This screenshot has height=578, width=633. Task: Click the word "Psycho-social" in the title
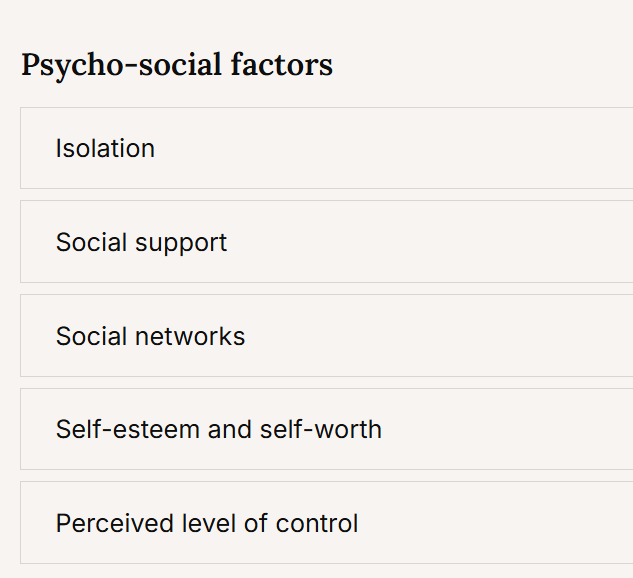pos(121,66)
